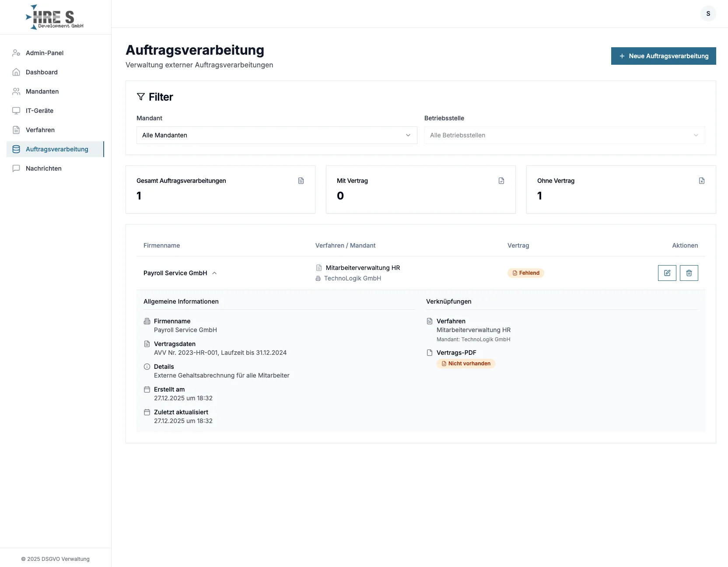Click the contract icon on the Mit Vertrag card
The image size is (728, 567).
pyautogui.click(x=501, y=181)
